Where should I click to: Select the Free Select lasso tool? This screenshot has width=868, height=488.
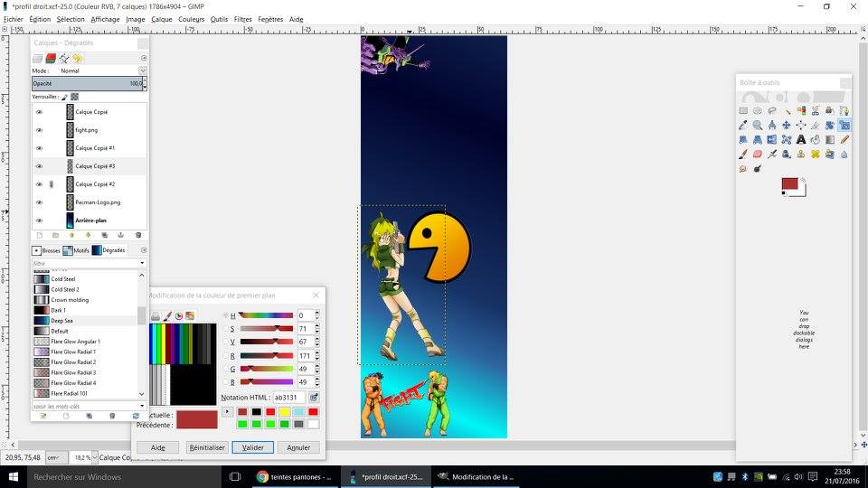pos(771,110)
